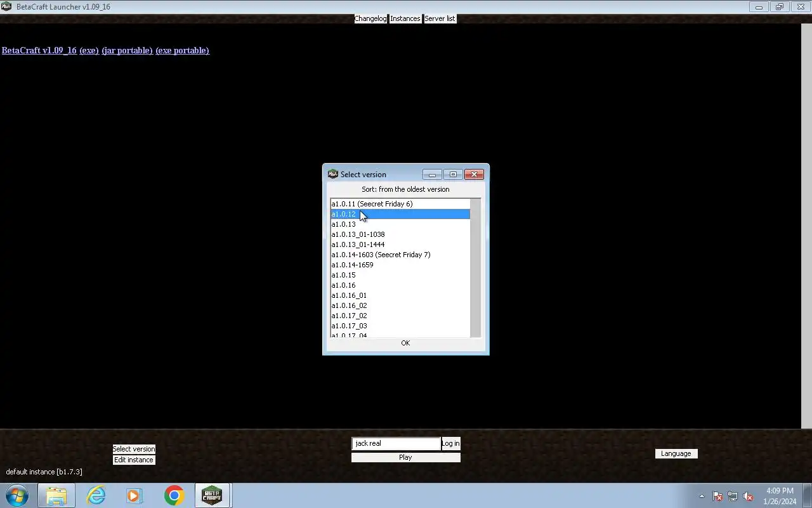Open the Action Center flag icon
812x508 pixels.
tap(717, 496)
